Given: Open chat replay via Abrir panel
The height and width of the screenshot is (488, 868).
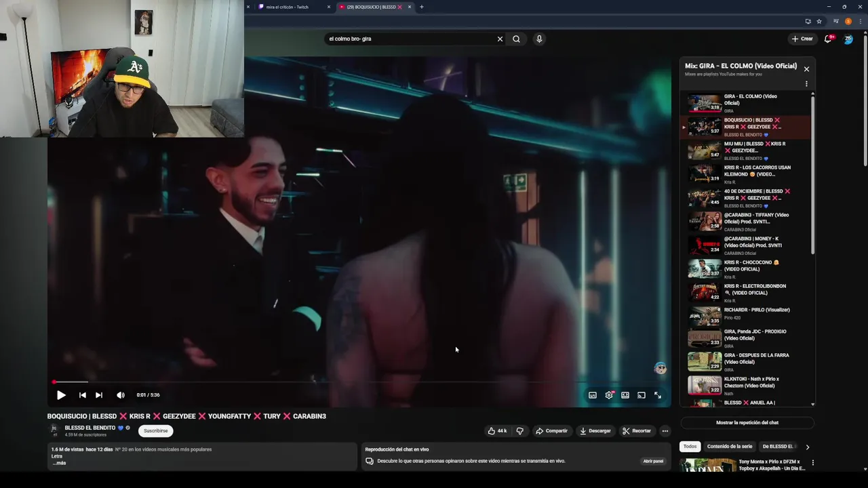Looking at the screenshot, I should tap(653, 461).
